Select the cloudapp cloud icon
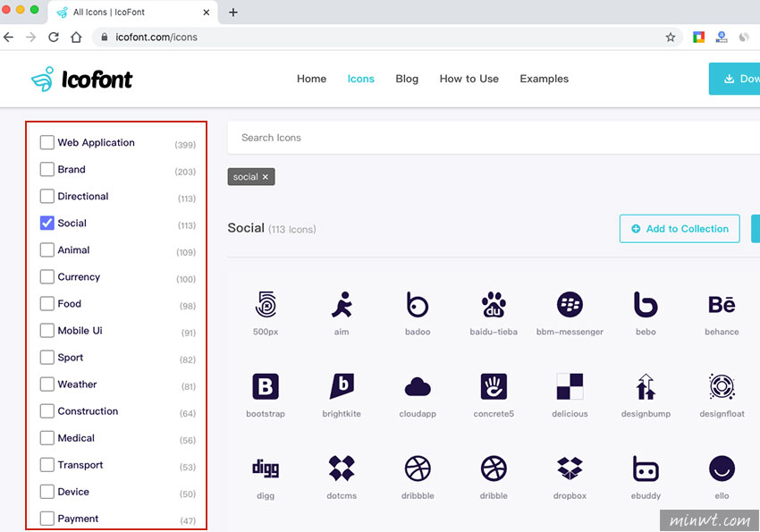 click(x=418, y=386)
